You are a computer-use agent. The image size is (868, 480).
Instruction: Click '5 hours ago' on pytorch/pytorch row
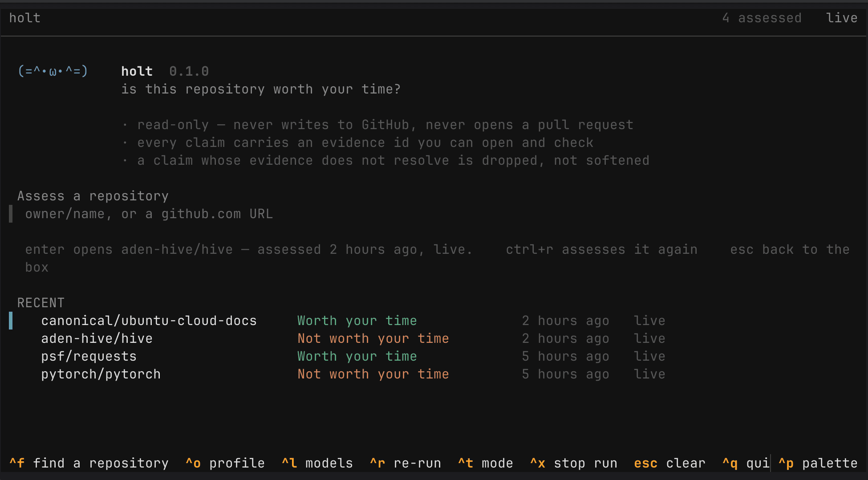click(566, 374)
